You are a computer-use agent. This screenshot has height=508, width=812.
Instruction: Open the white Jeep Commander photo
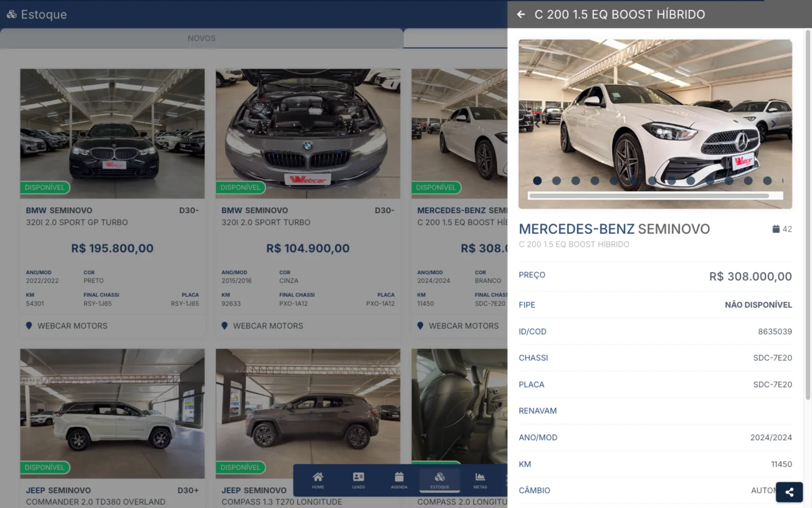click(112, 414)
